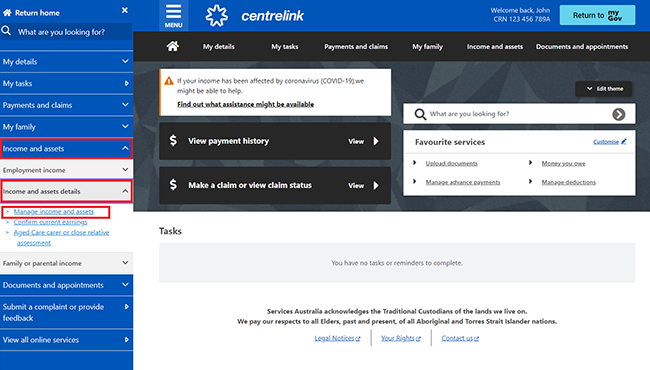Close the sidebar menu with X
The height and width of the screenshot is (370, 650).
[x=125, y=10]
